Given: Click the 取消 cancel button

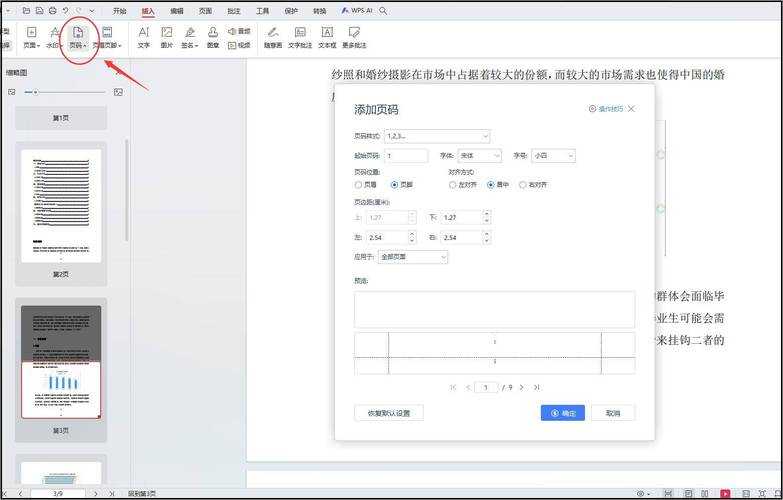Looking at the screenshot, I should (613, 413).
